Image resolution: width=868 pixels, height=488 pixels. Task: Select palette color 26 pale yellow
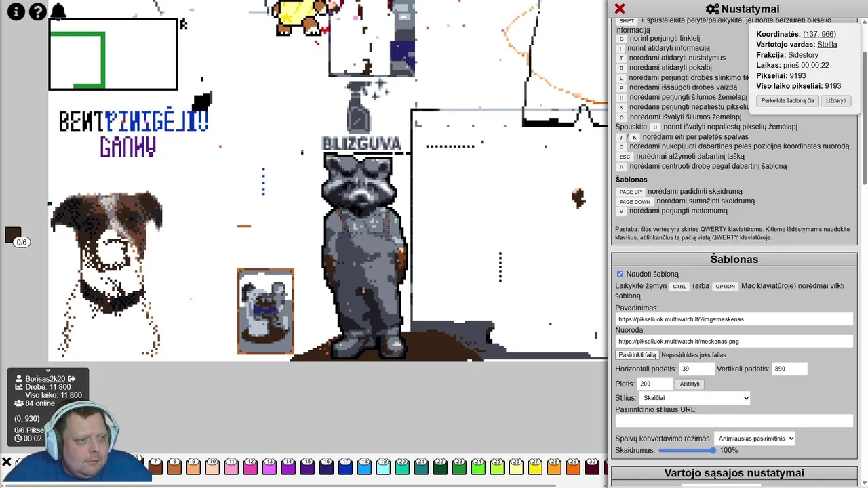[516, 466]
